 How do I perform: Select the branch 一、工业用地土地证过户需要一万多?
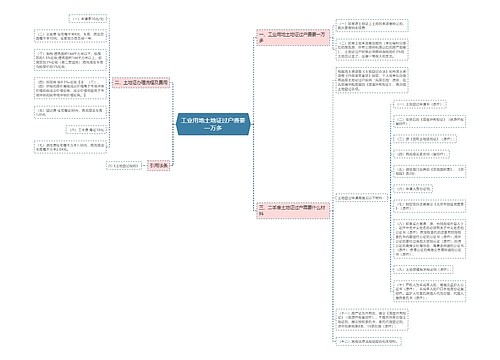tap(293, 37)
